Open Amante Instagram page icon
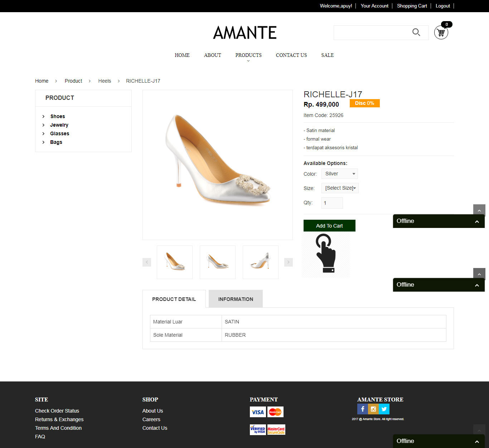 point(373,409)
